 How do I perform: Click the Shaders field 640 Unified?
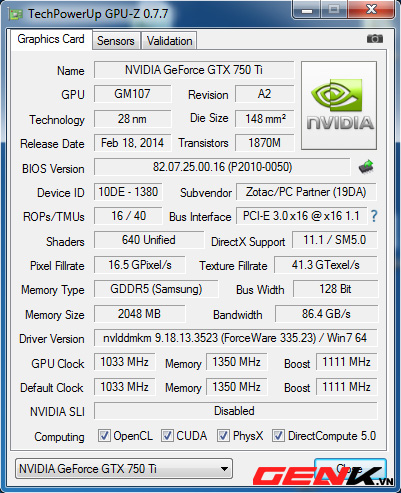point(149,240)
